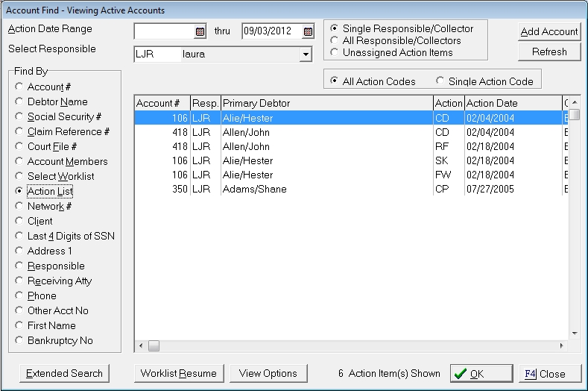Image resolution: width=588 pixels, height=391 pixels.
Task: Click the start action date input field
Action: (x=163, y=31)
